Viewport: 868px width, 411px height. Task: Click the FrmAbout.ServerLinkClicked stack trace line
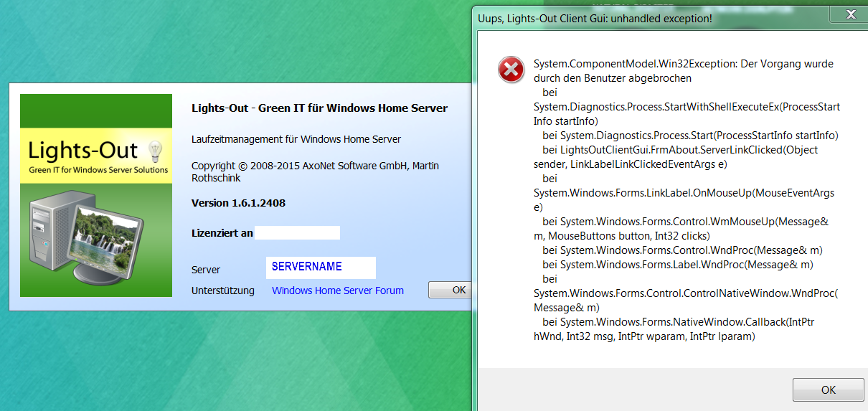click(676, 157)
